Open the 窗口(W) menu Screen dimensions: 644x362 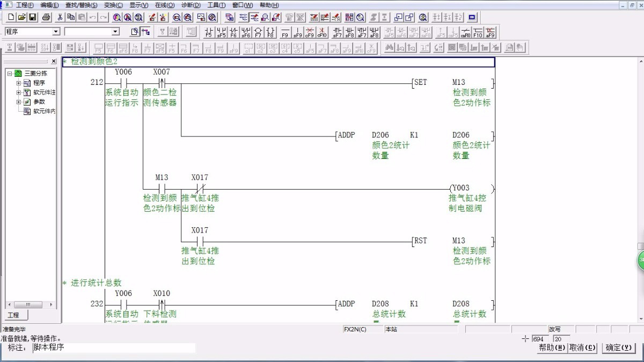coord(242,5)
